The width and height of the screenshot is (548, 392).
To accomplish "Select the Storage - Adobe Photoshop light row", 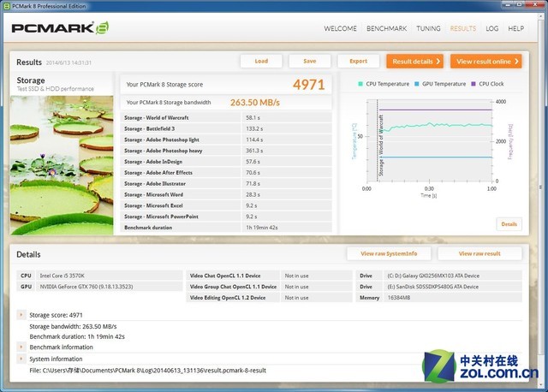I will pos(226,140).
